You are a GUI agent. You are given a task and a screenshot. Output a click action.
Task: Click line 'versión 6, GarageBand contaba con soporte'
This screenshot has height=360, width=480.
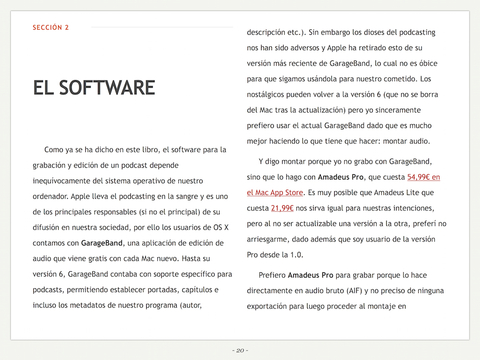(x=132, y=274)
